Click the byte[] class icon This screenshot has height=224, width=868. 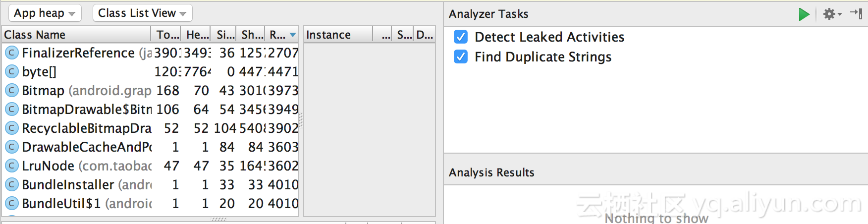[x=11, y=72]
